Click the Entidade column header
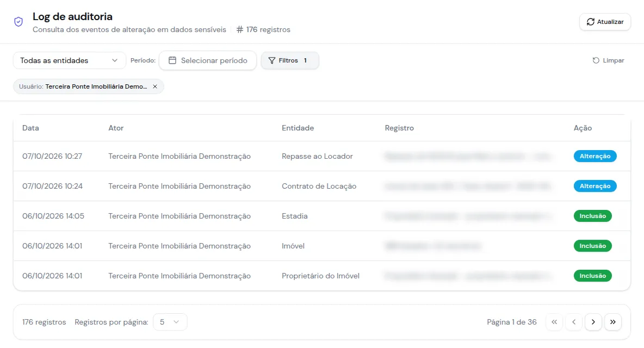This screenshot has height=348, width=644. click(298, 128)
